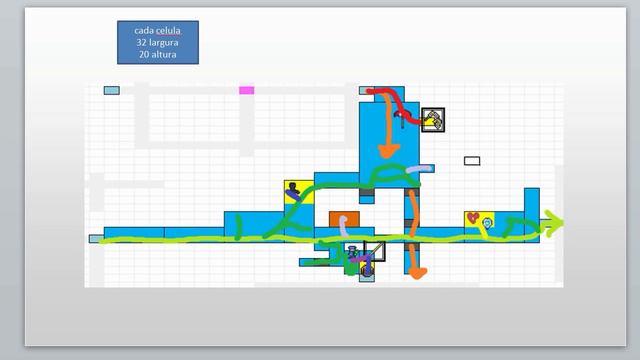Select the pink rectangle at top of map
This screenshot has height=360, width=640.
[x=247, y=90]
